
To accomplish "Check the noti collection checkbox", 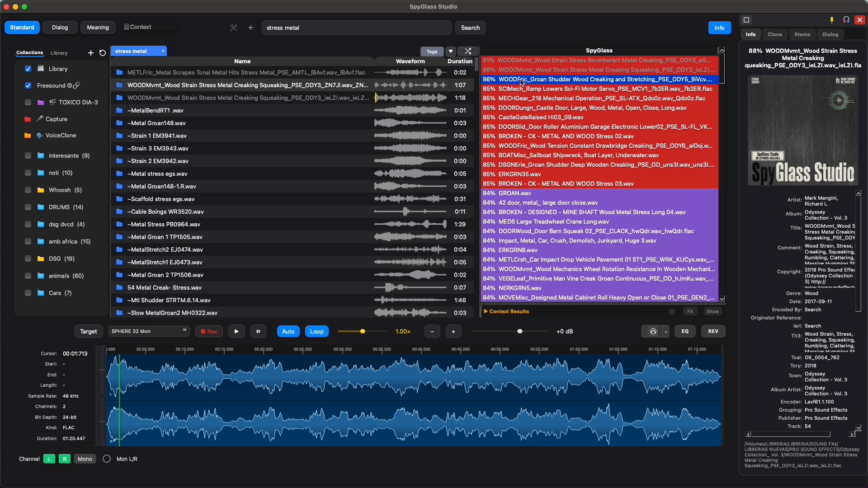I will (x=28, y=173).
